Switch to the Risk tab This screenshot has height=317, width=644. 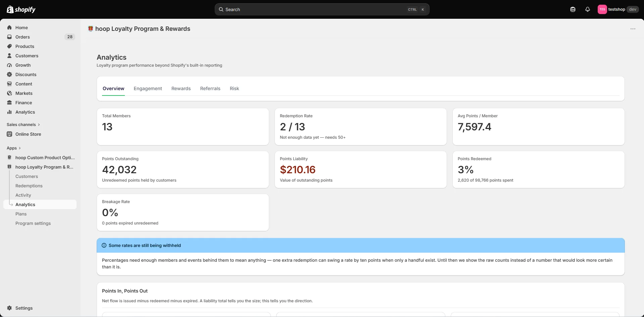(x=234, y=88)
